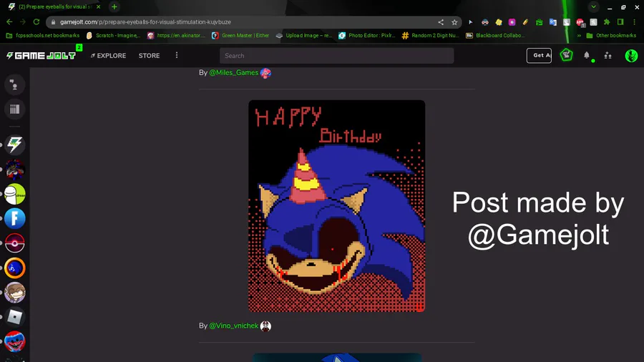Screen dimensions: 644x362
Task: Open the Random 2 Digit Number bookmark
Action: [x=431, y=36]
